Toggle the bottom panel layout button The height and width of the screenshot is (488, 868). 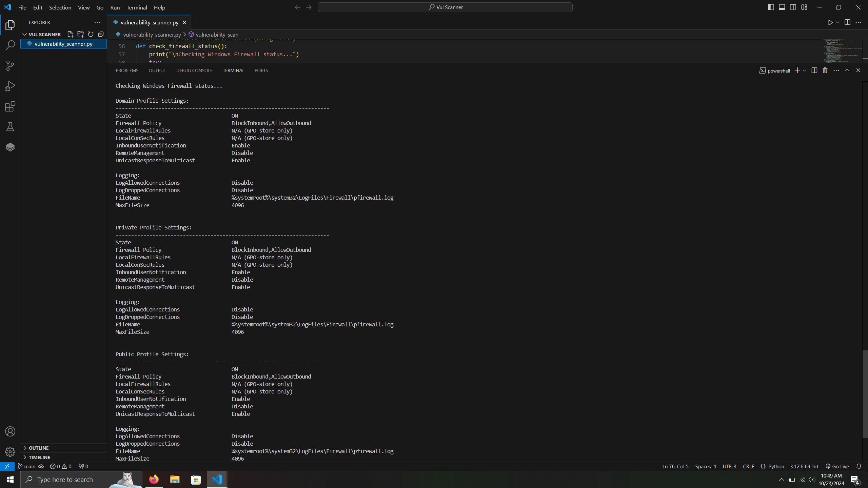[x=782, y=7]
